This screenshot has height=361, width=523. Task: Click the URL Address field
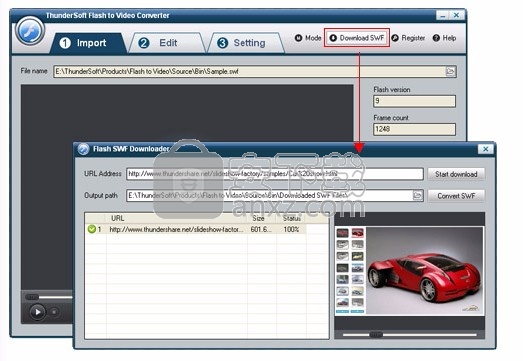(x=275, y=174)
